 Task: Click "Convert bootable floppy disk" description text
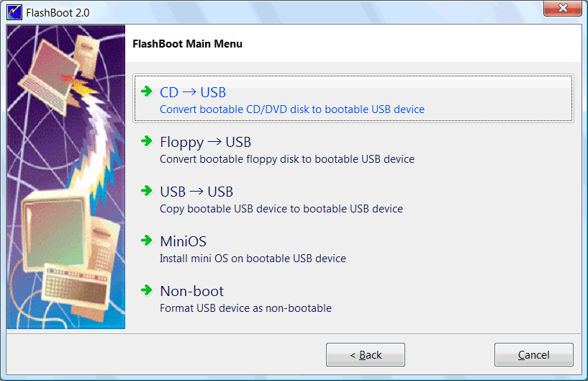tap(286, 159)
